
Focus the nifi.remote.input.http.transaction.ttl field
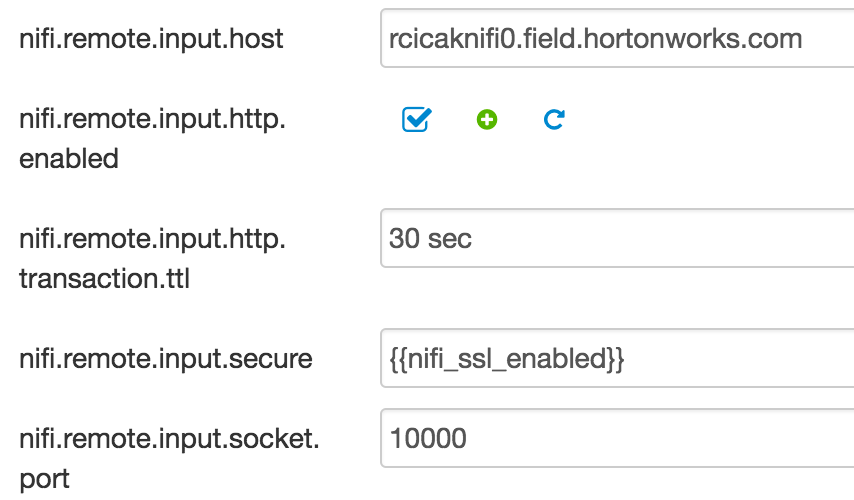pos(616,239)
